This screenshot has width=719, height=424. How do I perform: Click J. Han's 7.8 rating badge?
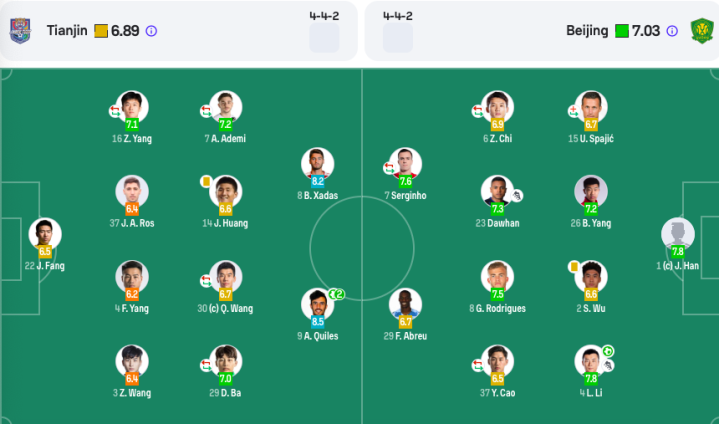click(x=677, y=252)
